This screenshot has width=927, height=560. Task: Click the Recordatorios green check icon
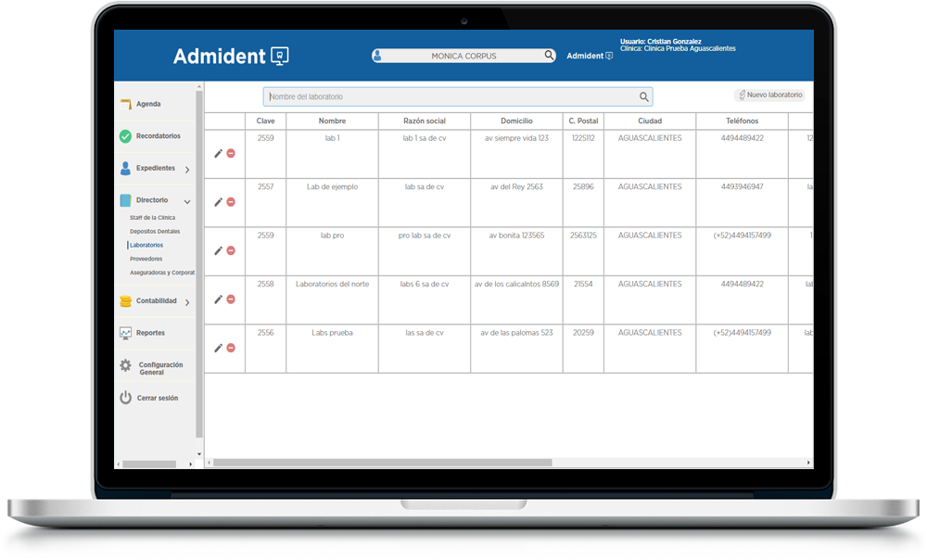pyautogui.click(x=125, y=136)
